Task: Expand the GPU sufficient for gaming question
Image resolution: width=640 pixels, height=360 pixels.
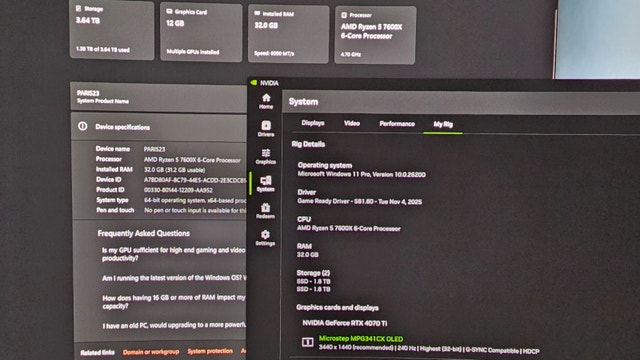Action: click(173, 254)
